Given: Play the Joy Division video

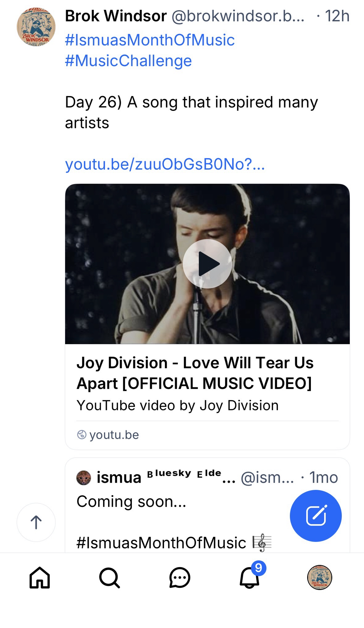Looking at the screenshot, I should tap(207, 264).
